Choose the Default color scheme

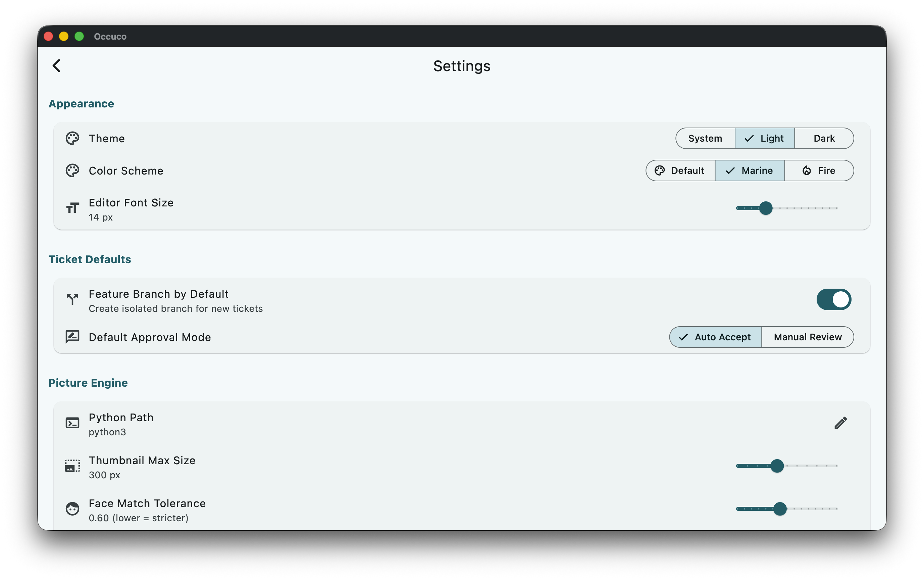pos(680,171)
